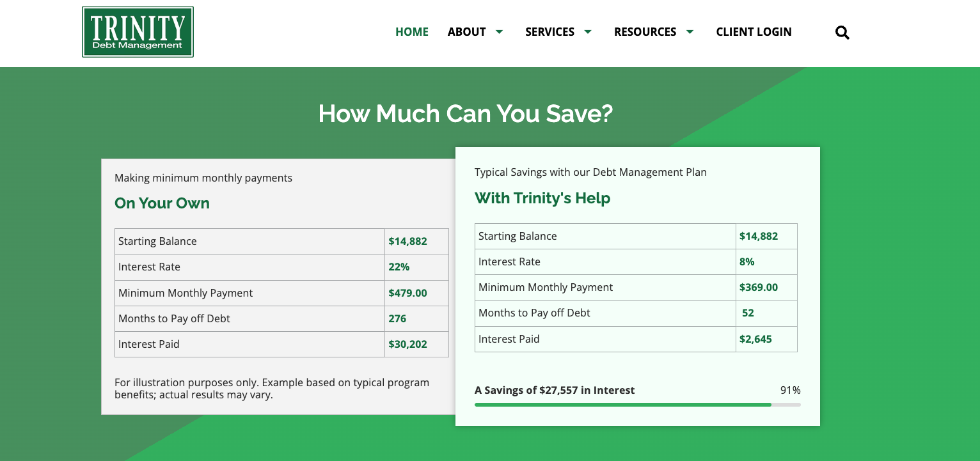Open the CLIENT LOGIN link

754,32
